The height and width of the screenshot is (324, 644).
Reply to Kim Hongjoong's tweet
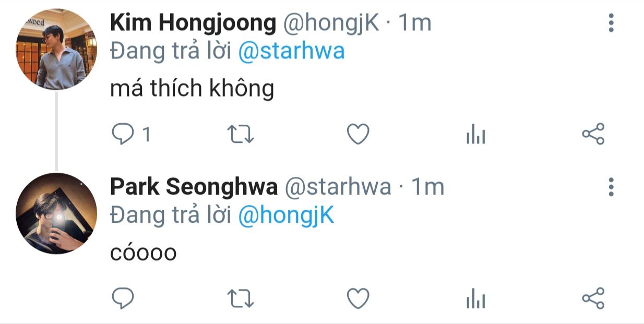click(123, 135)
